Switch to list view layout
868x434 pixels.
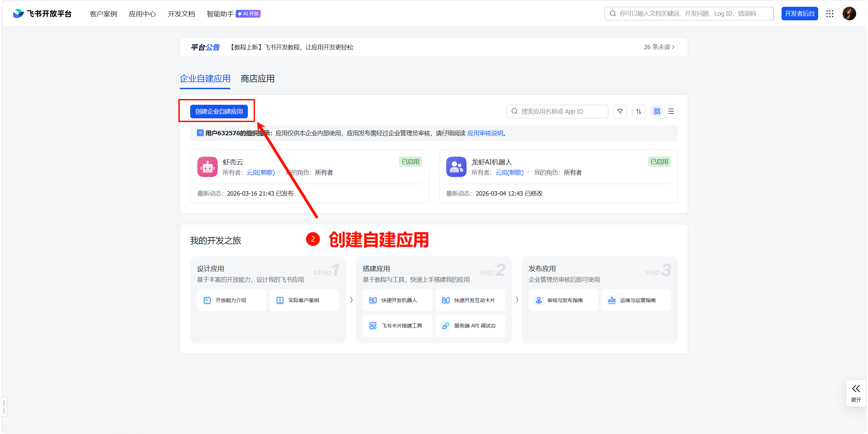point(671,111)
